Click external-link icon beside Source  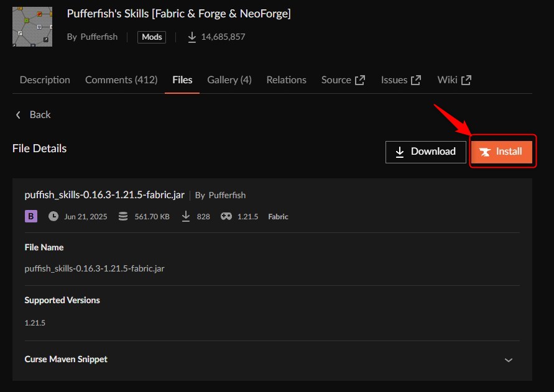(359, 80)
